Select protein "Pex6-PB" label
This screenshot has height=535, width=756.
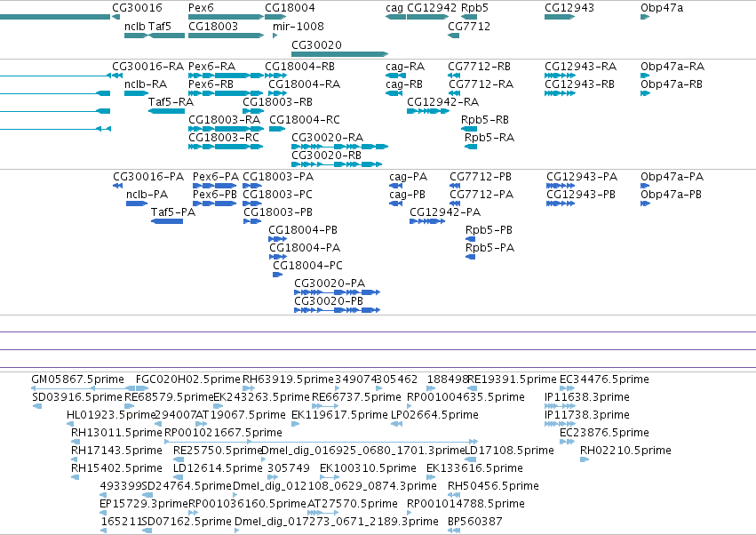[215, 195]
